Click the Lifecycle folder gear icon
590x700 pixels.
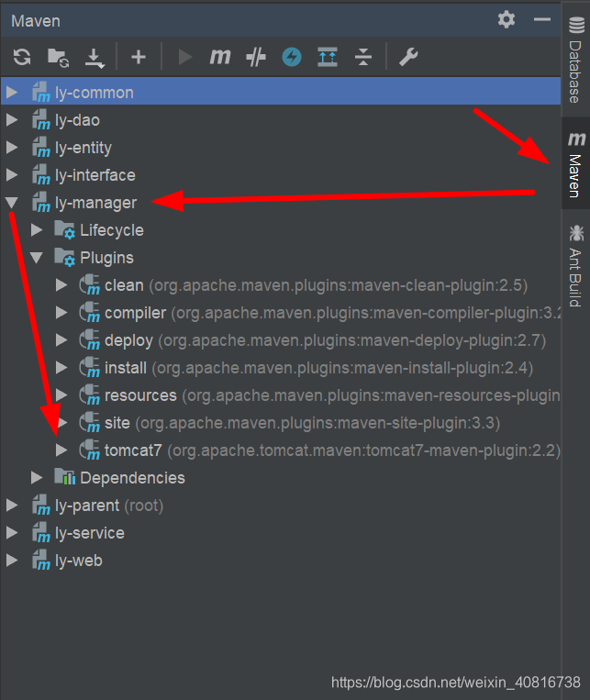(x=65, y=230)
